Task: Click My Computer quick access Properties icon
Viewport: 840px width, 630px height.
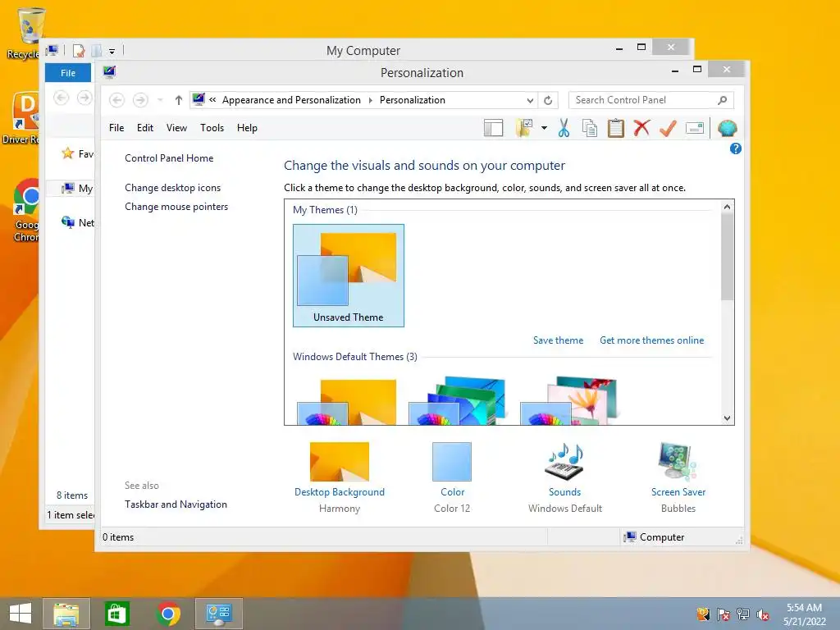Action: point(79,51)
